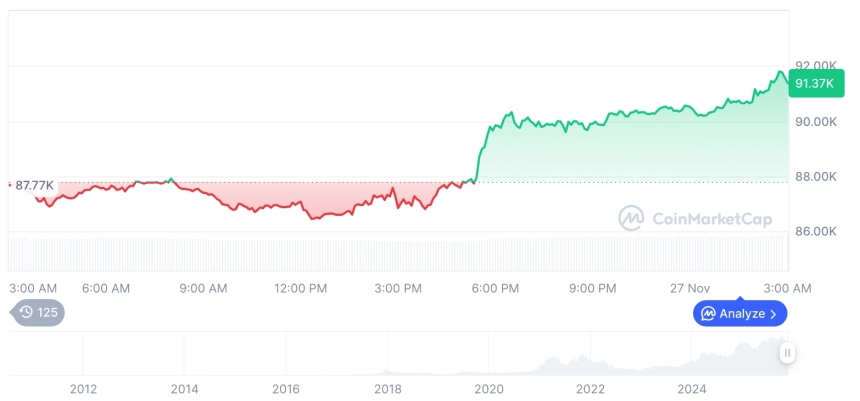Jump to 2022 in the overview timeline
860x401 pixels.
tap(591, 389)
